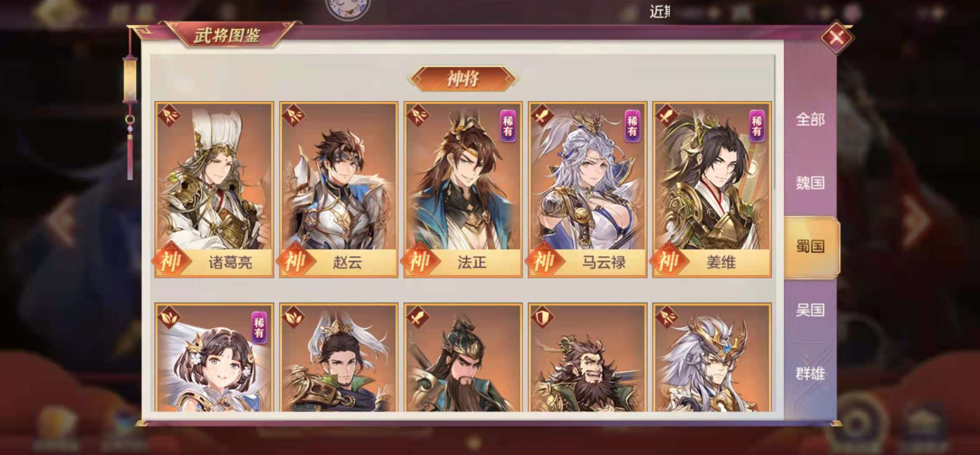Click the 神 rank emblem on 马云禄 card

click(544, 262)
